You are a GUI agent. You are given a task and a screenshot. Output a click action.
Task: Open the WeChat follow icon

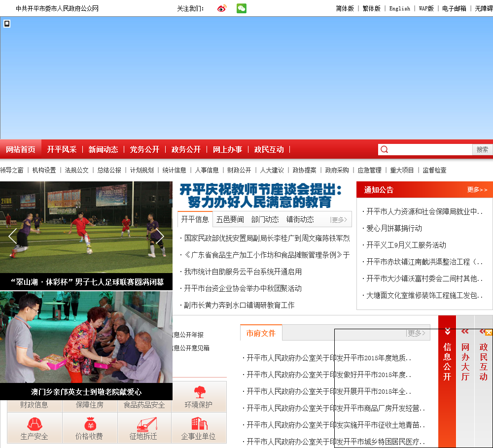[242, 8]
